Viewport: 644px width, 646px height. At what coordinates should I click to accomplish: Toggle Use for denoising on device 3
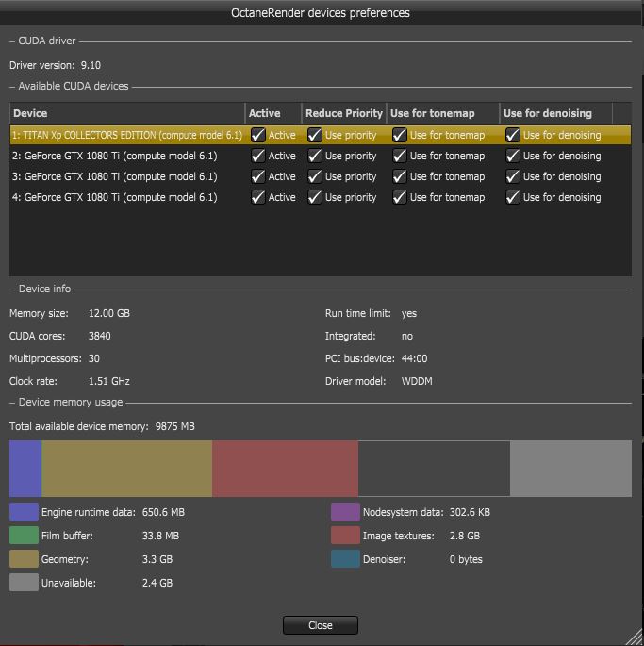coord(513,176)
